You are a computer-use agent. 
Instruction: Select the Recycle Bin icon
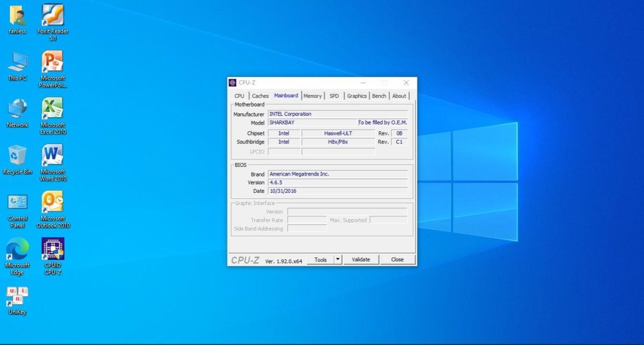point(17,159)
